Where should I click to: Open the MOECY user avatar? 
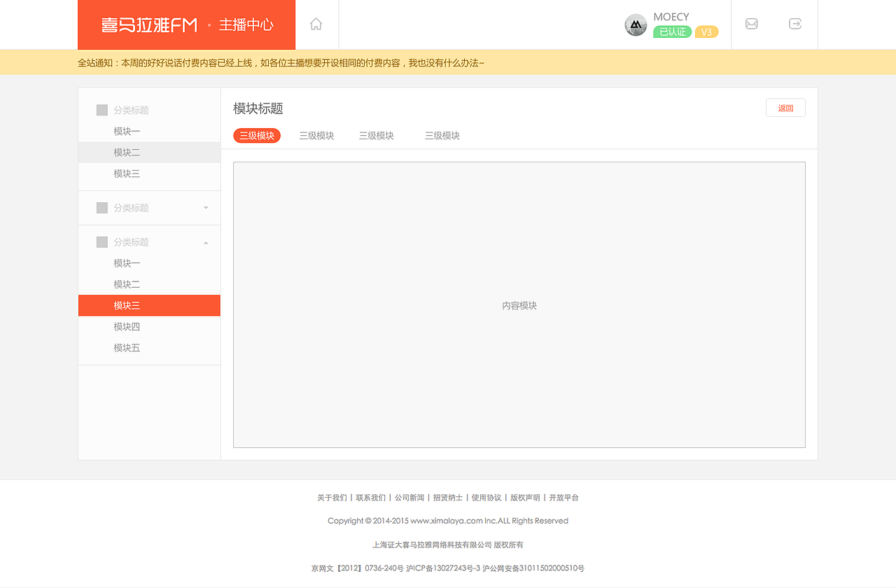[x=635, y=24]
